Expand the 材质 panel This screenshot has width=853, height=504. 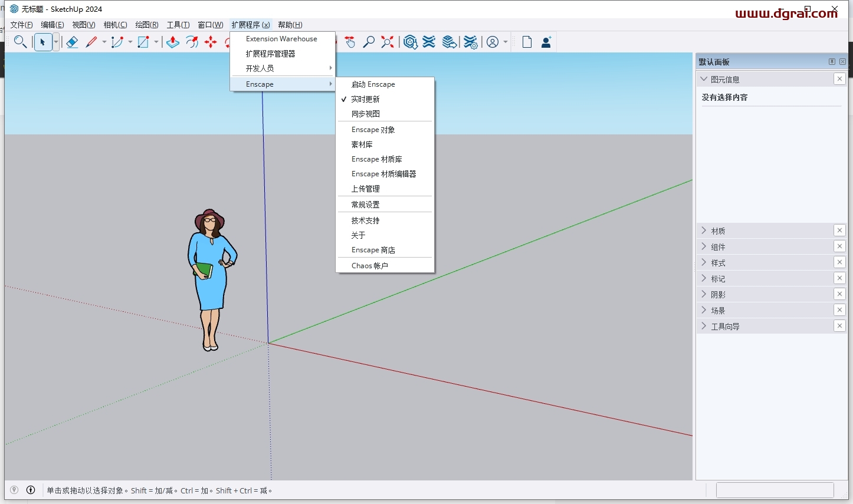(704, 230)
